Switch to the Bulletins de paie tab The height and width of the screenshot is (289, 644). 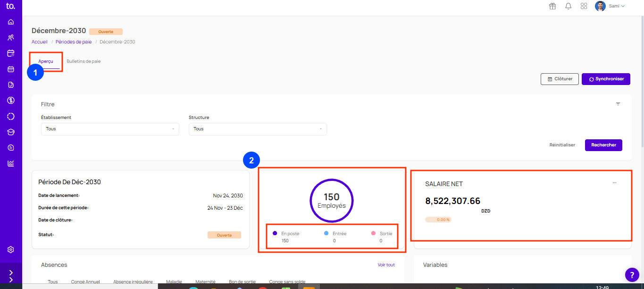pyautogui.click(x=84, y=61)
